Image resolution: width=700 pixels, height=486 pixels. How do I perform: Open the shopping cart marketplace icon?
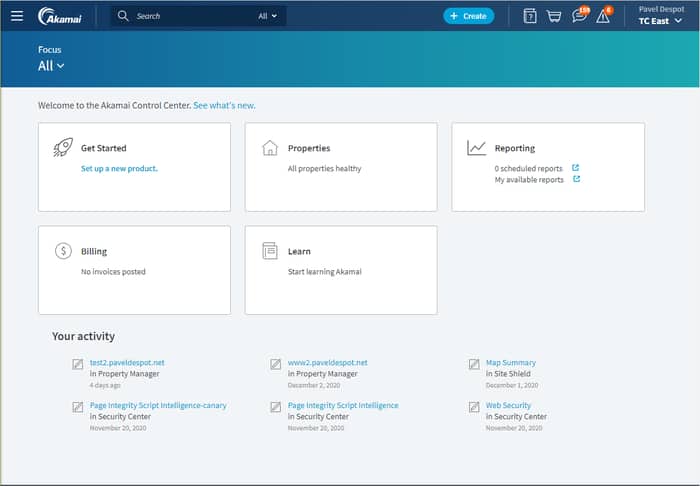click(x=554, y=16)
